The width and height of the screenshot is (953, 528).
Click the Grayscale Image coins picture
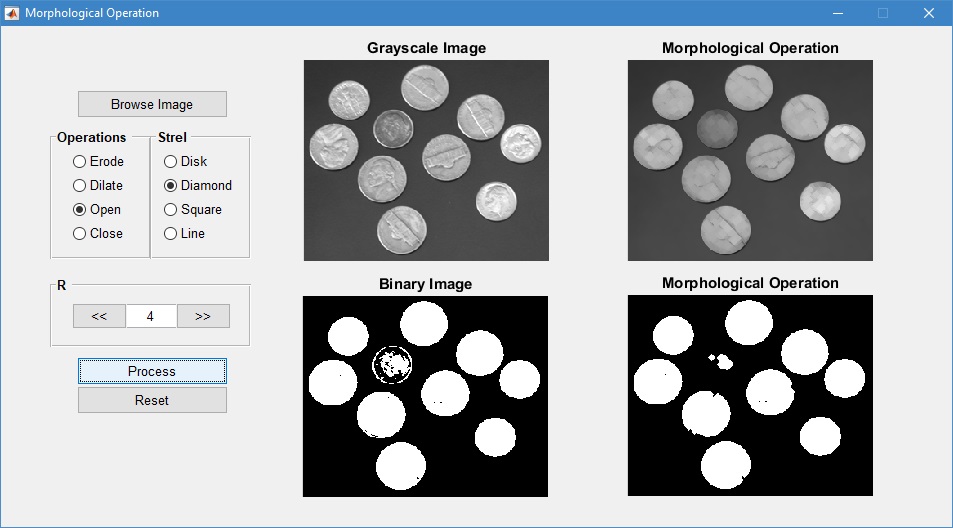(426, 160)
